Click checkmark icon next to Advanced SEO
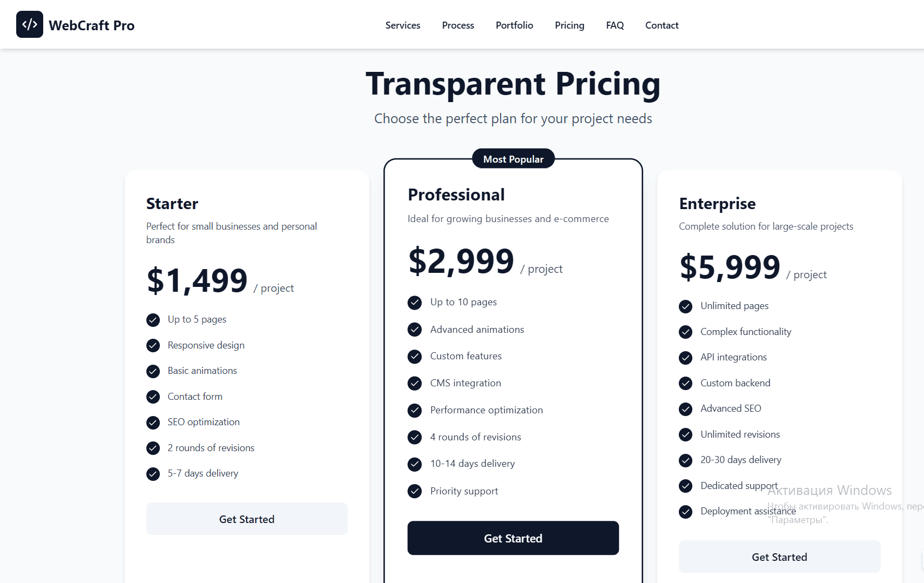Viewport: 924px width, 583px height. pyautogui.click(x=686, y=409)
